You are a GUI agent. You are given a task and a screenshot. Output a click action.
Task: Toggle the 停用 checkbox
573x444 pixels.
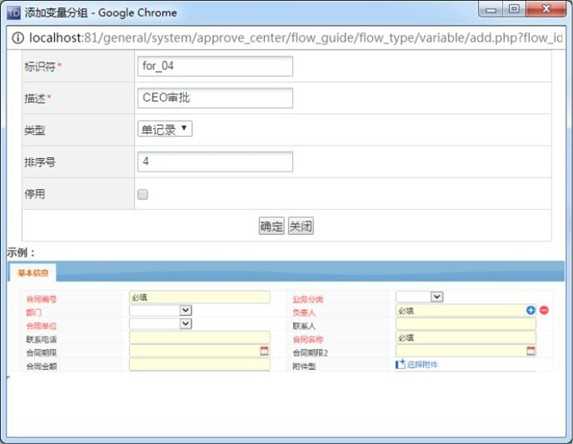tap(143, 194)
